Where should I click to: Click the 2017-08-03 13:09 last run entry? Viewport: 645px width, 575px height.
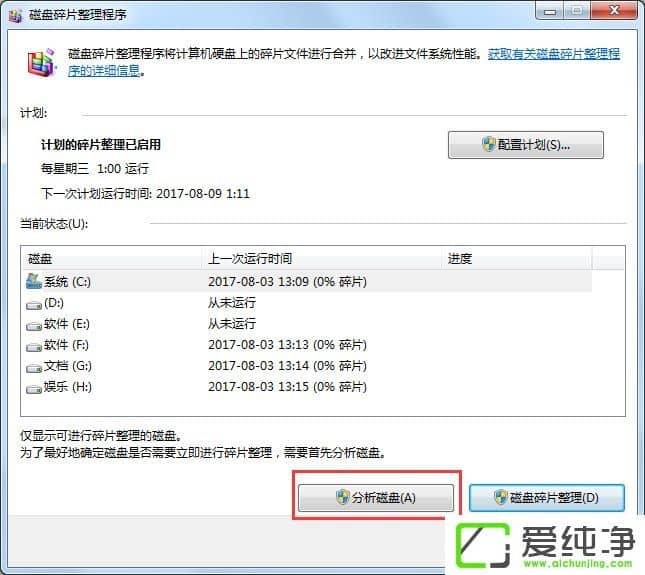pyautogui.click(x=287, y=282)
